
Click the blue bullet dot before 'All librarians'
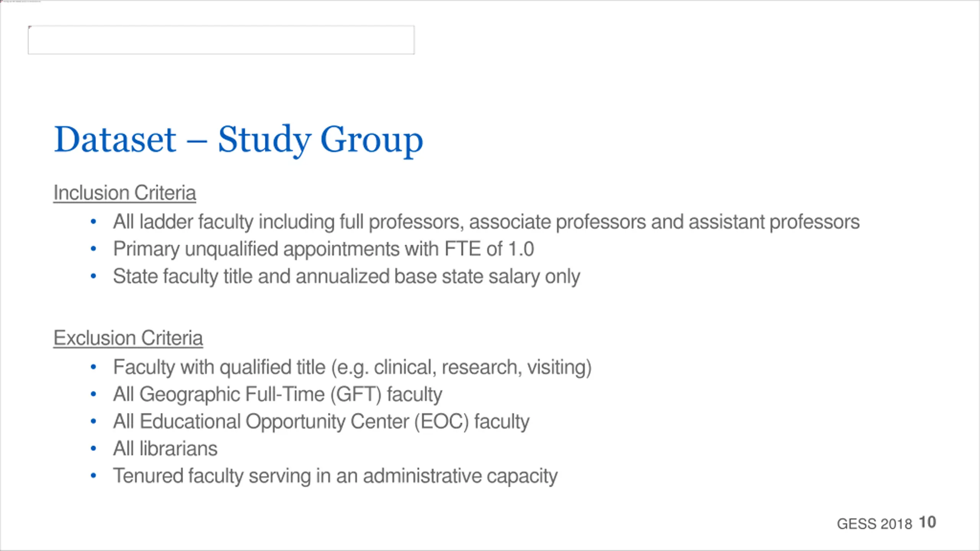tap(93, 448)
